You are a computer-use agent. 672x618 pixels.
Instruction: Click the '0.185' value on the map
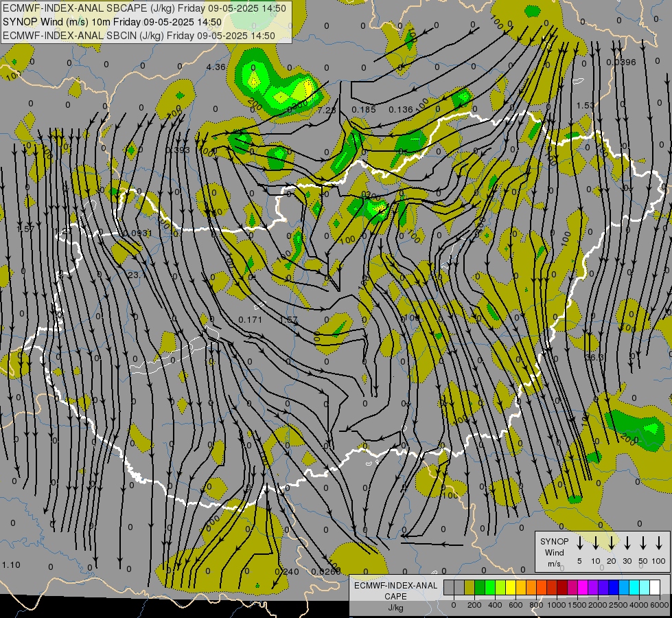(363, 110)
